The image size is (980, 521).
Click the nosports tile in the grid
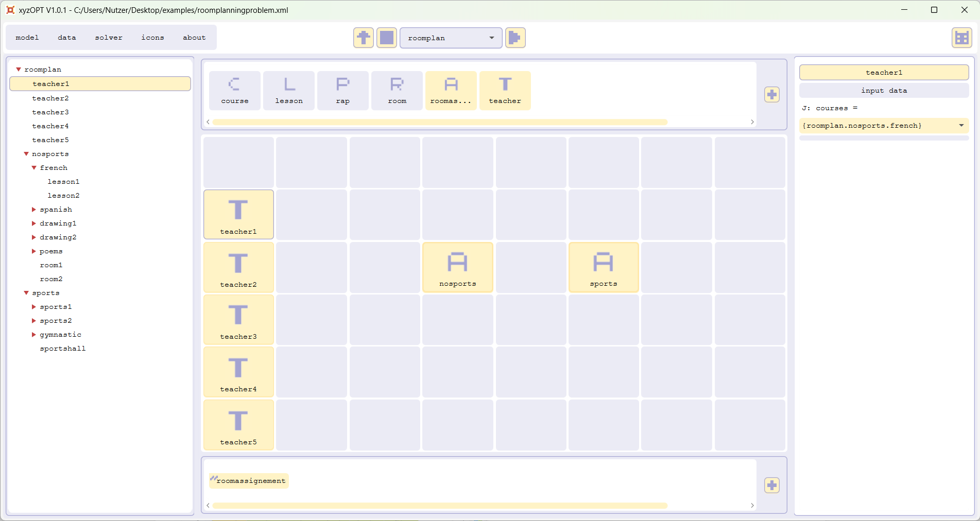pyautogui.click(x=457, y=267)
